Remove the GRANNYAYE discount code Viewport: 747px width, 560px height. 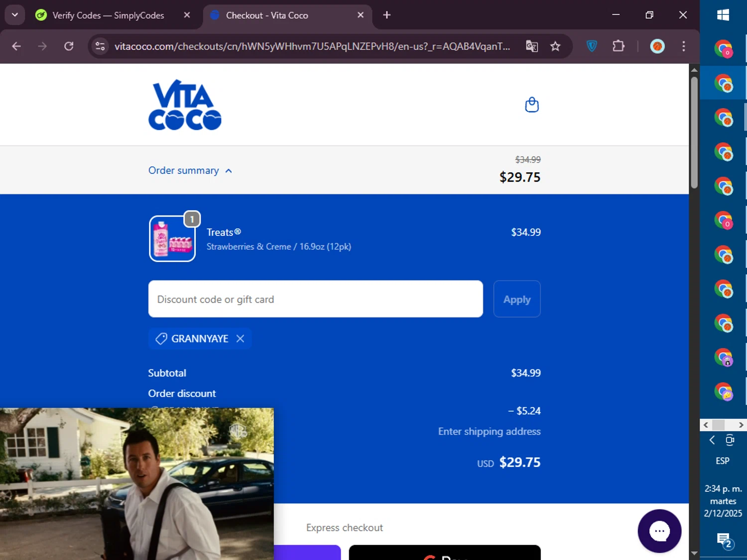pos(240,338)
